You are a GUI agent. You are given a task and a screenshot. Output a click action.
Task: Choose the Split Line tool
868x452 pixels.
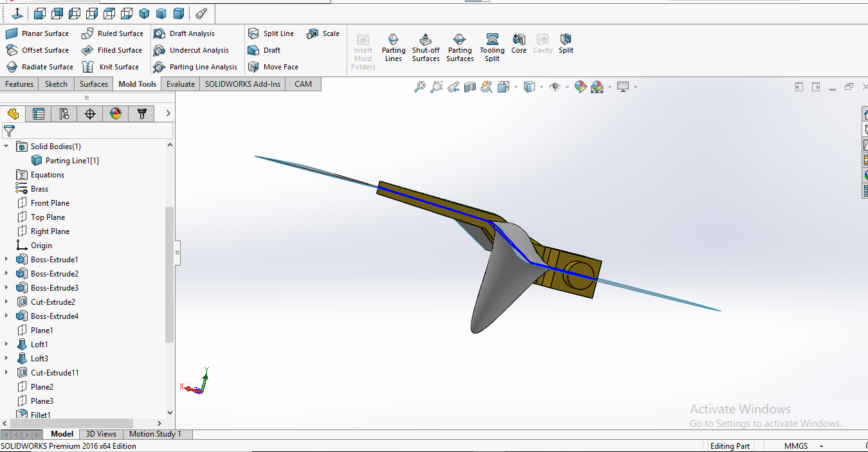(271, 33)
